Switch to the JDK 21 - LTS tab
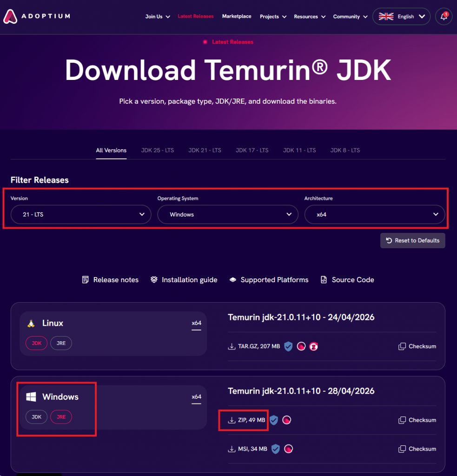 pos(205,151)
